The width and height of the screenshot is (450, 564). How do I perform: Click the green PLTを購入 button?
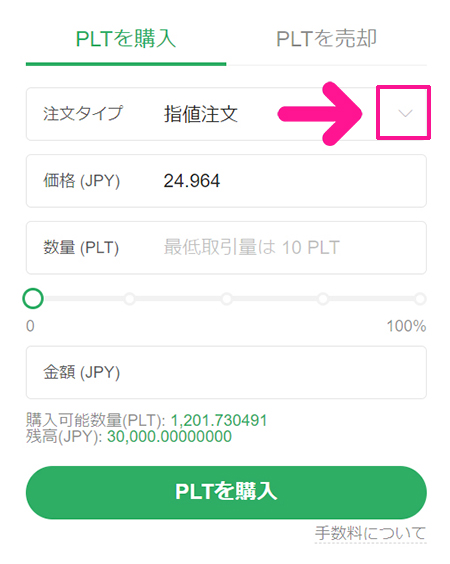pos(226,492)
